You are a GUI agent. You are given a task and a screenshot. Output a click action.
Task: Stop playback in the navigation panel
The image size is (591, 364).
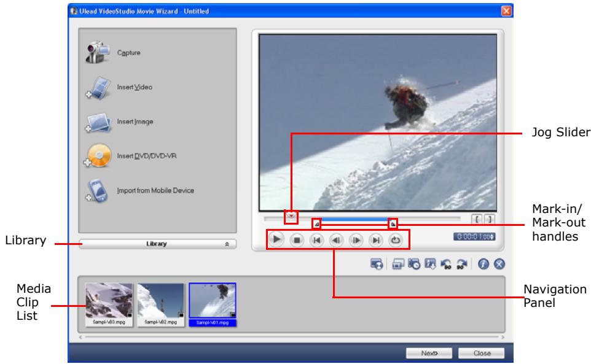tap(297, 240)
